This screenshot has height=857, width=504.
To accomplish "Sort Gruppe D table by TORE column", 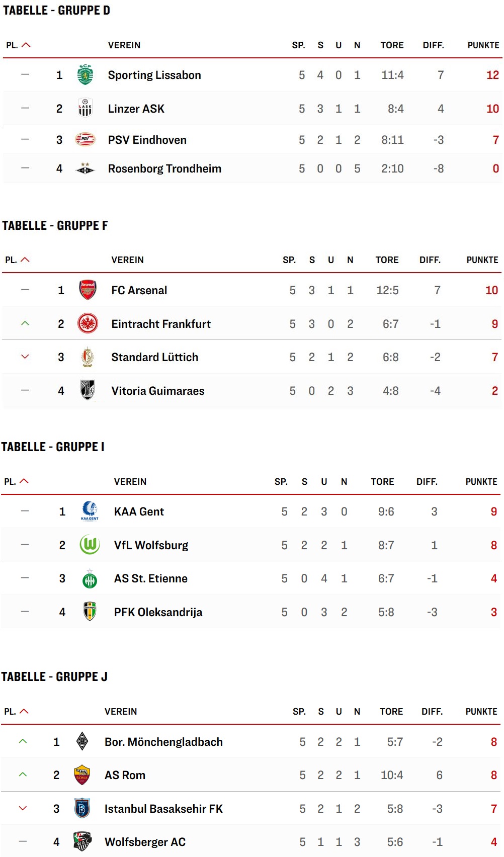I will pos(392,45).
